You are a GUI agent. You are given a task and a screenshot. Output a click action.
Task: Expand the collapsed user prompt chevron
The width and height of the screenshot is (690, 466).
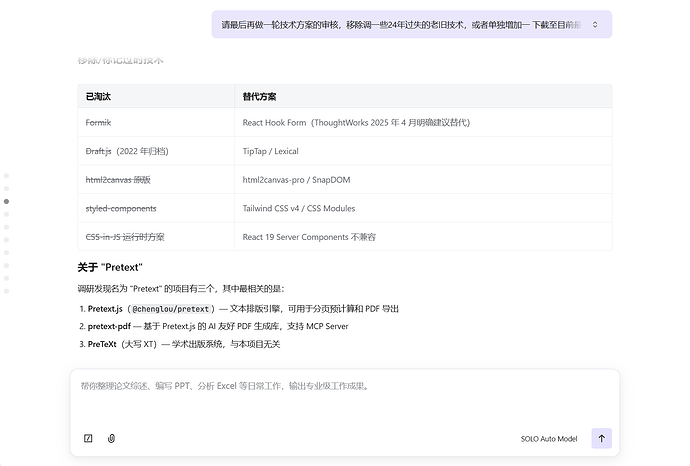coord(595,25)
